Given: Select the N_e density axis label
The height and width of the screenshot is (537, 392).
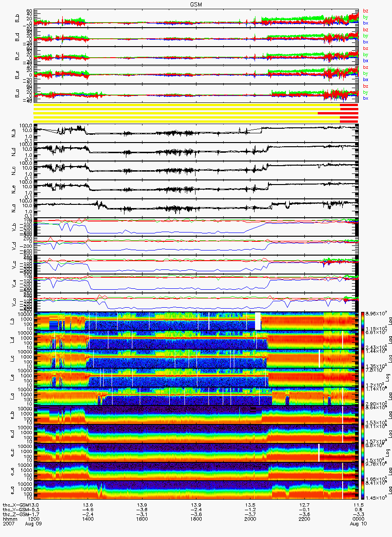Looking at the screenshot, I should [14, 190].
